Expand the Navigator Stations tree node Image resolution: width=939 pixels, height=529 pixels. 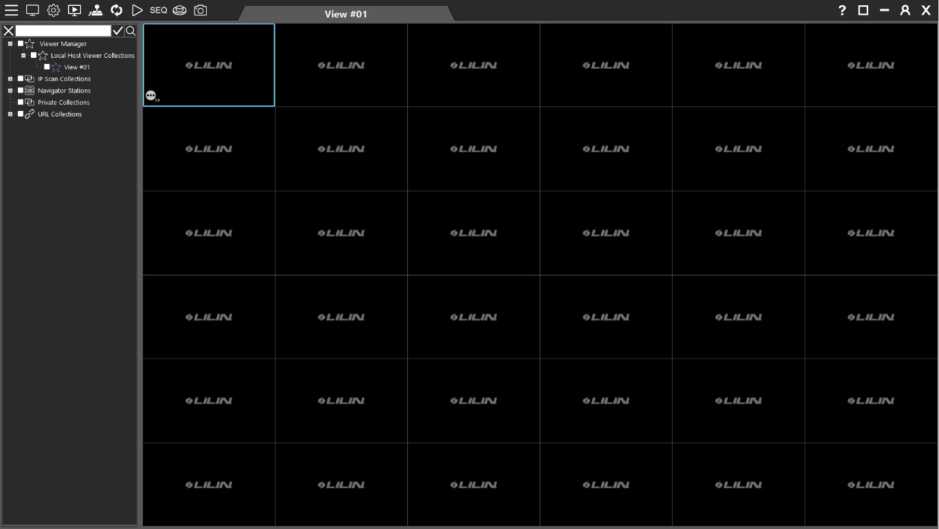click(10, 91)
